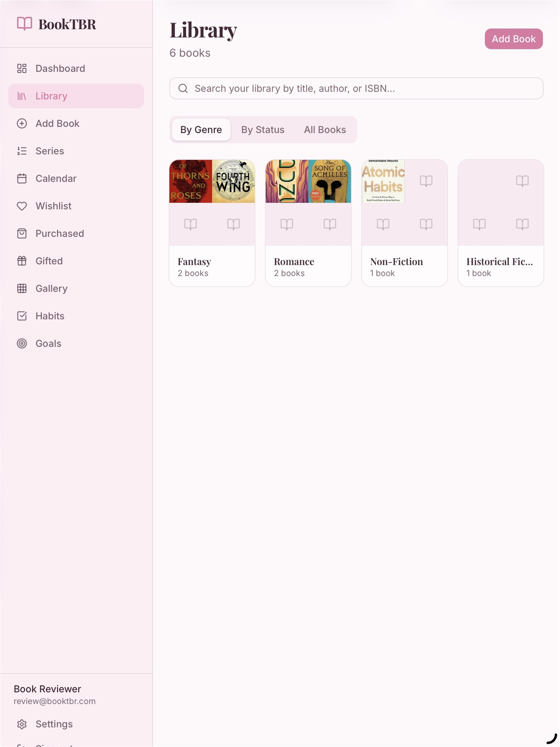Open the Calendar sidebar link
560x747 pixels.
tap(76, 179)
